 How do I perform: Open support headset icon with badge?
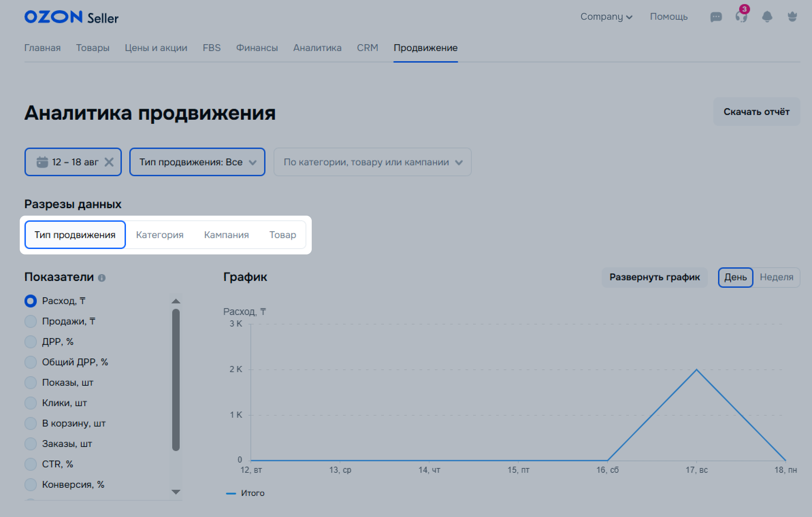[x=742, y=16]
